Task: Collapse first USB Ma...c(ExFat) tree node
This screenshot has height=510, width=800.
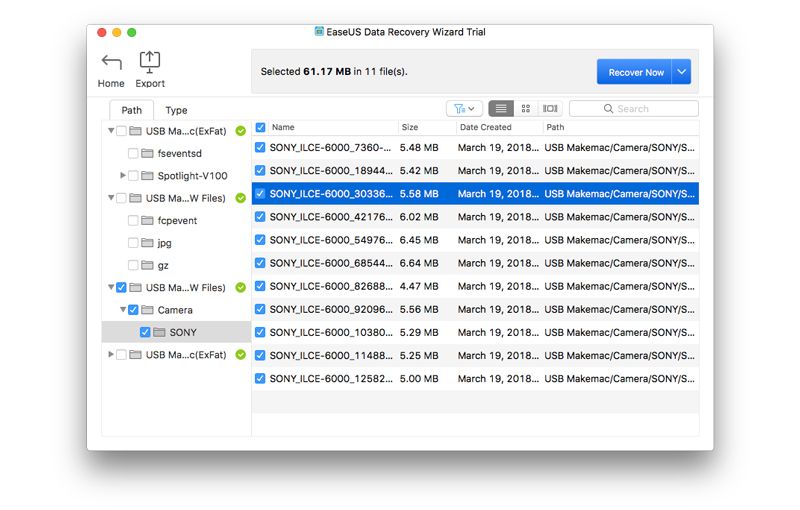Action: (111, 131)
